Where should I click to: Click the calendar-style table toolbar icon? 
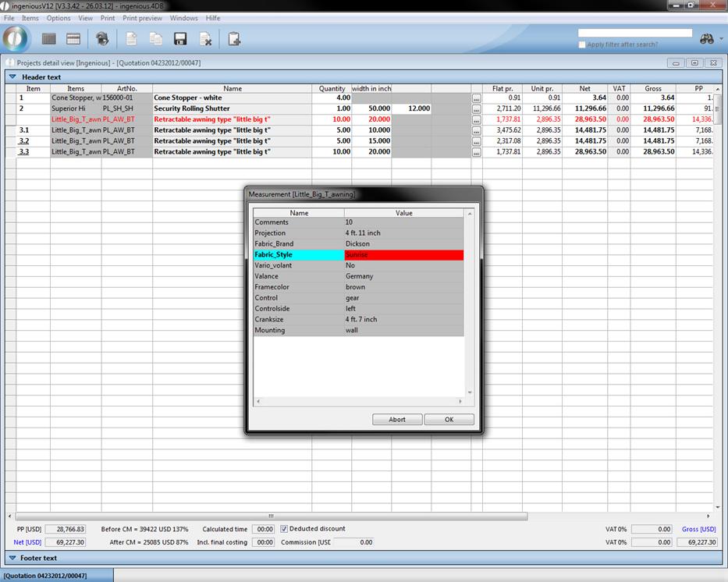[x=73, y=39]
